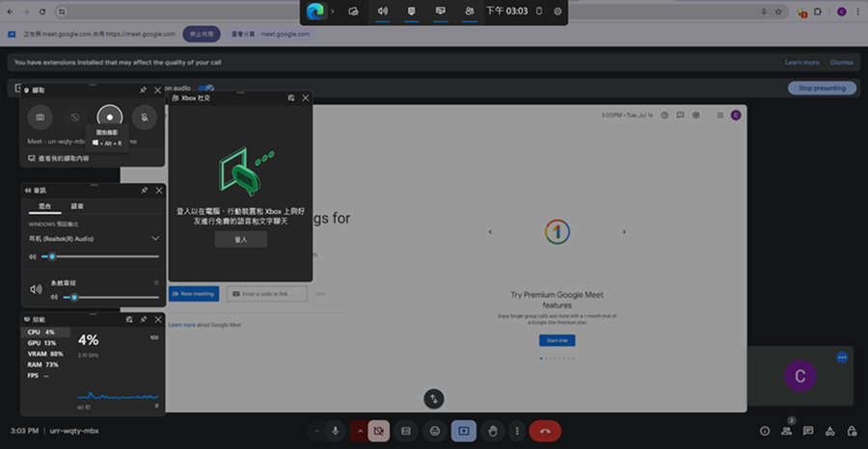868x449 pixels.
Task: Open Game Bar settings gear
Action: point(557,11)
